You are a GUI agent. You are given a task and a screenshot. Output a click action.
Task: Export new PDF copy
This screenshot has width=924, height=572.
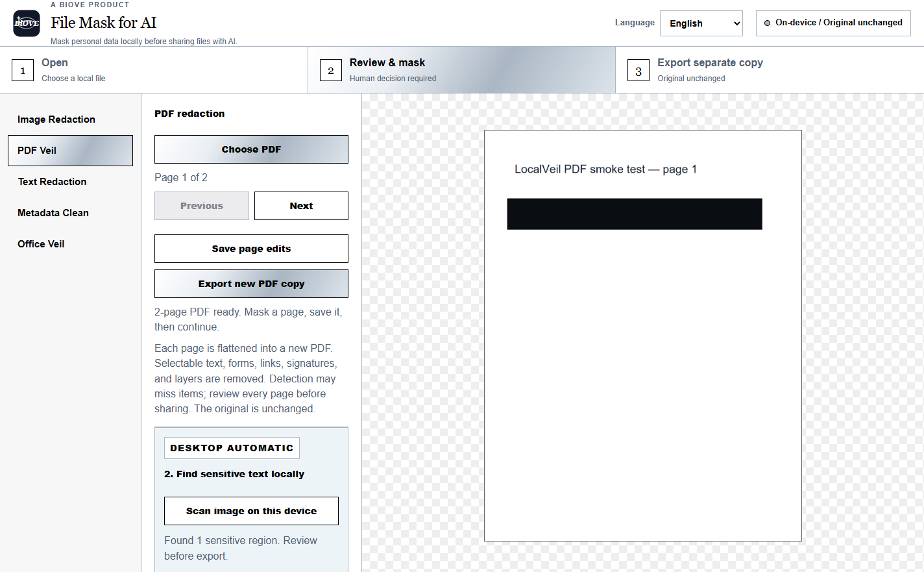(251, 284)
